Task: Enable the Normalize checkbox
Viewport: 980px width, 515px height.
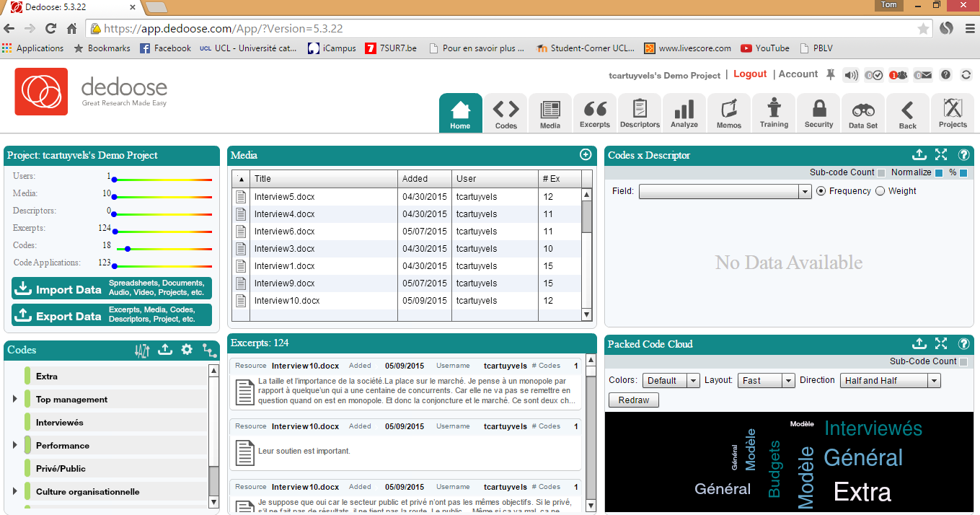Action: coord(938,173)
